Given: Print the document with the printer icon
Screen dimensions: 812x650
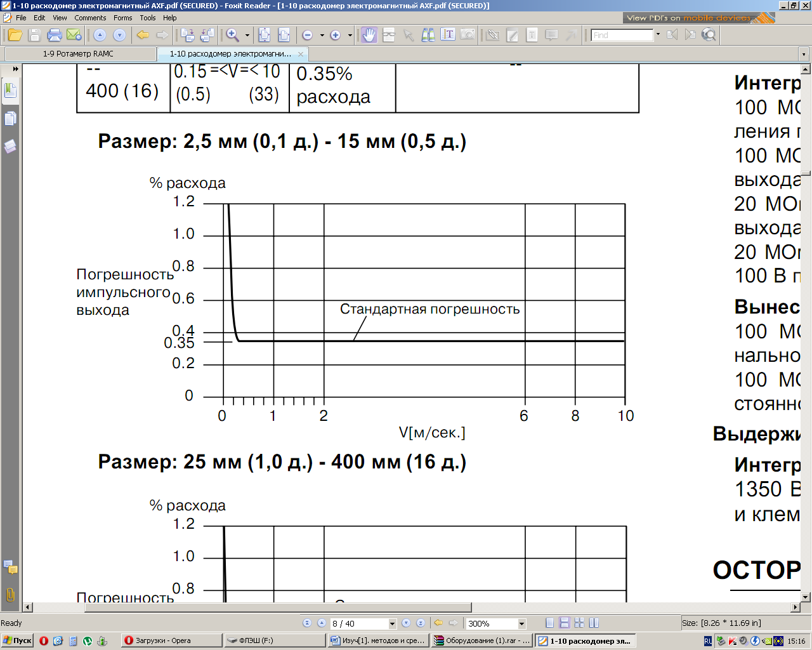Looking at the screenshot, I should click(x=55, y=35).
